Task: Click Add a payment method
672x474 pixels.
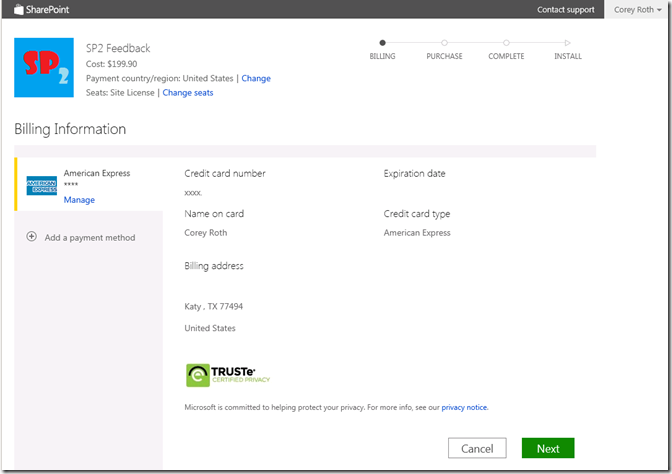Action: pos(90,237)
